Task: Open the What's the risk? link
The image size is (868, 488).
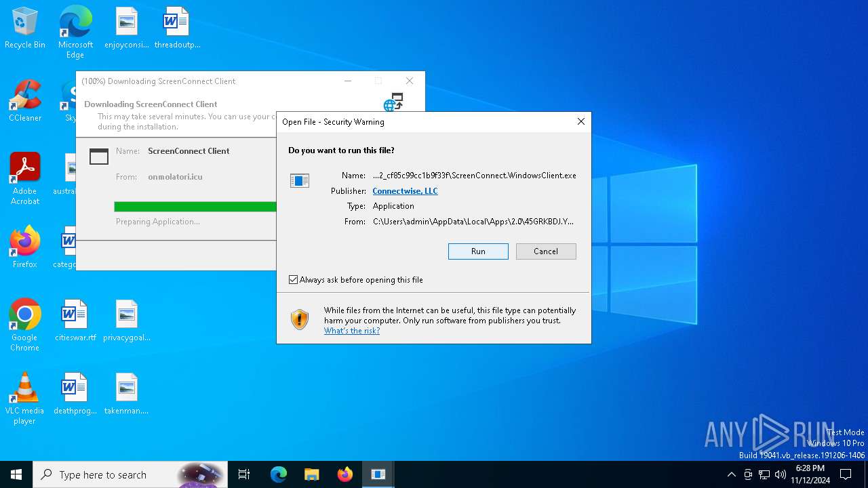Action: click(352, 331)
